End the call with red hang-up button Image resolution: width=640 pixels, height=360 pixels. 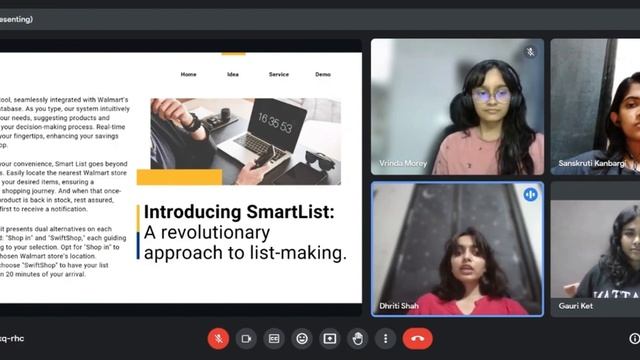coord(417,338)
